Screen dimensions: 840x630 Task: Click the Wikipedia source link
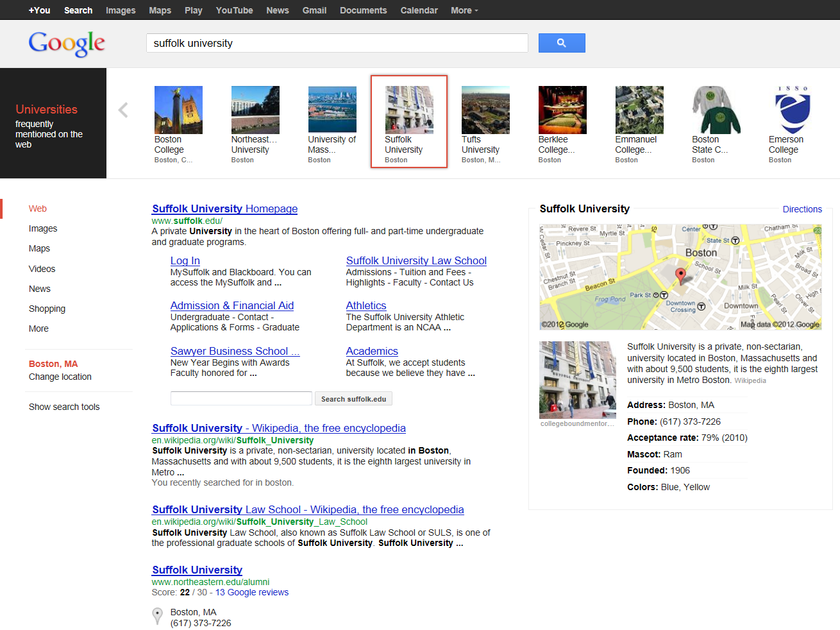[x=750, y=380]
